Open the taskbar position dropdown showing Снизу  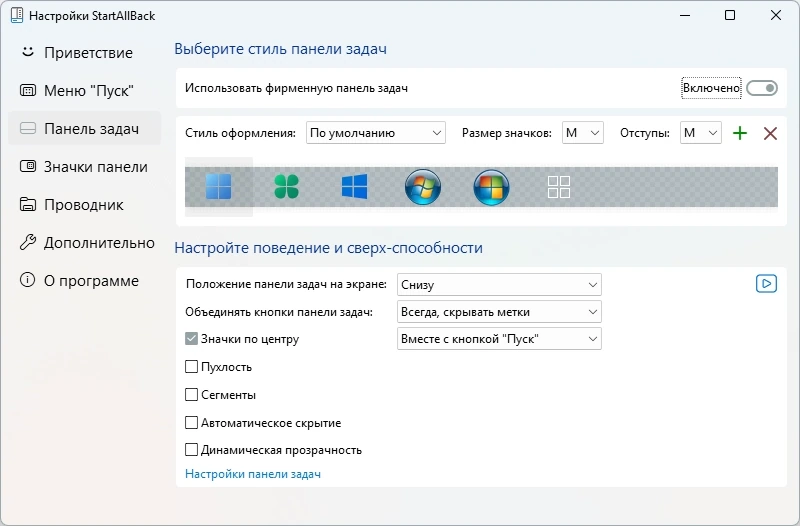pyautogui.click(x=499, y=285)
